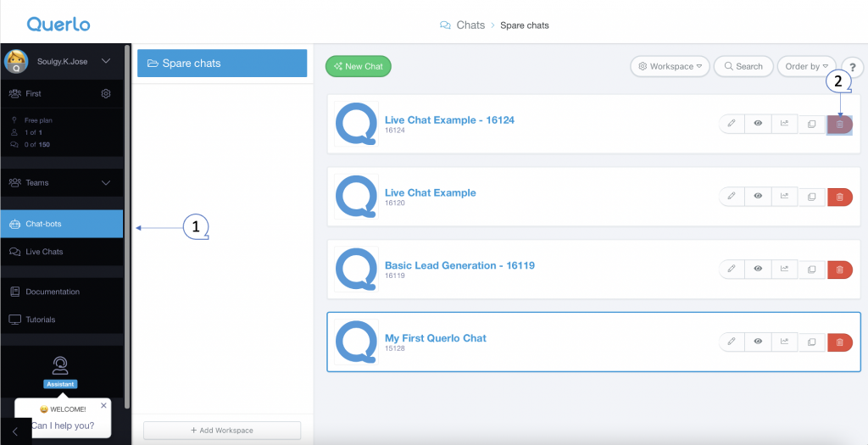This screenshot has height=445, width=868.
Task: Open analytics for Basic Lead Generation - 16119
Action: pos(784,269)
